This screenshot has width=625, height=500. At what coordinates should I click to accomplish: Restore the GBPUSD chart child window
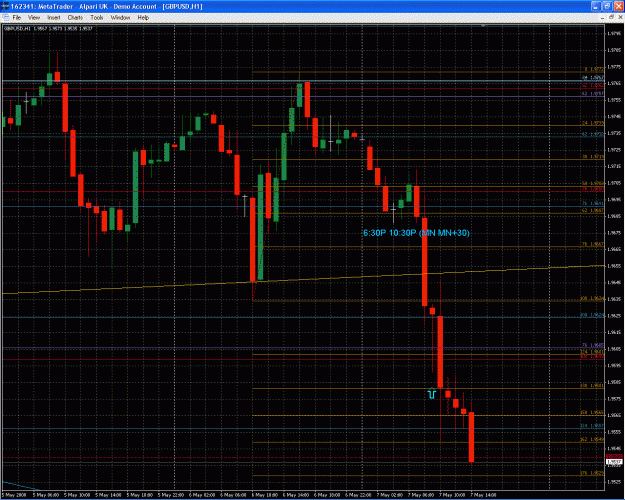[x=611, y=18]
